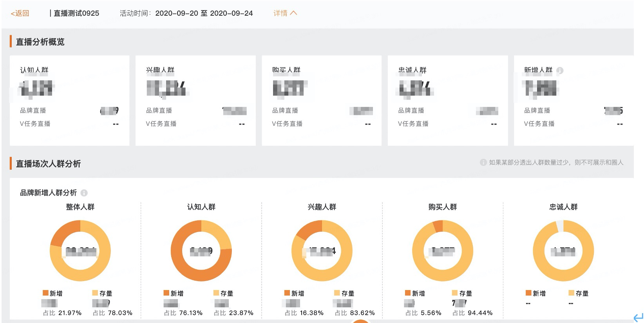
Task: Open the 兴趣人群 overview card
Action: pyautogui.click(x=195, y=100)
